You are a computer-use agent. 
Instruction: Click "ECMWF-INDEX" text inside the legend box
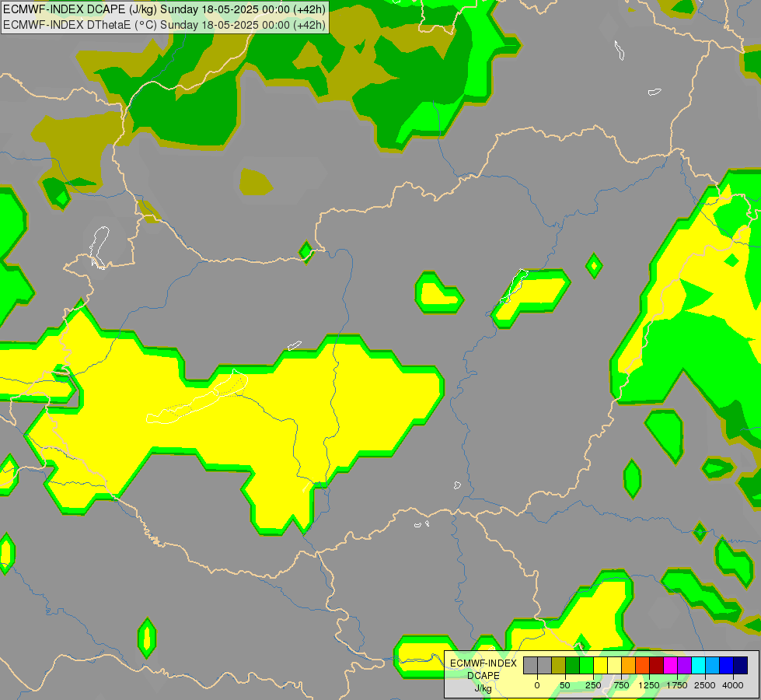[x=483, y=663]
